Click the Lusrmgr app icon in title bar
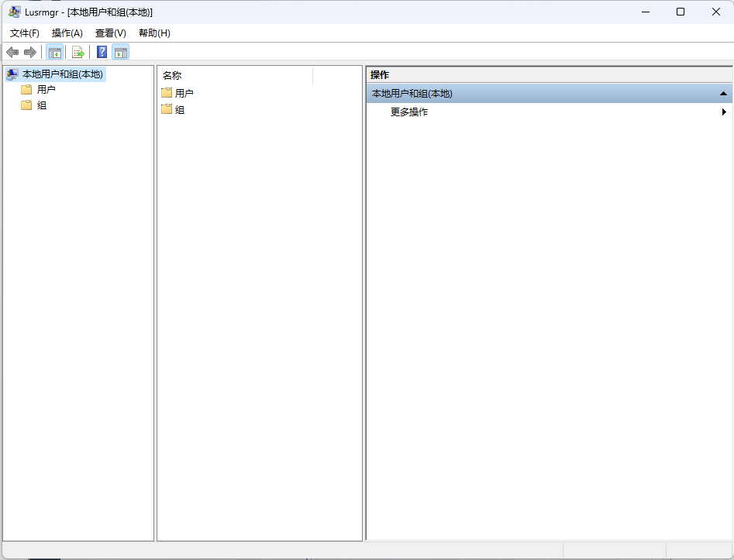The image size is (734, 560). click(15, 12)
